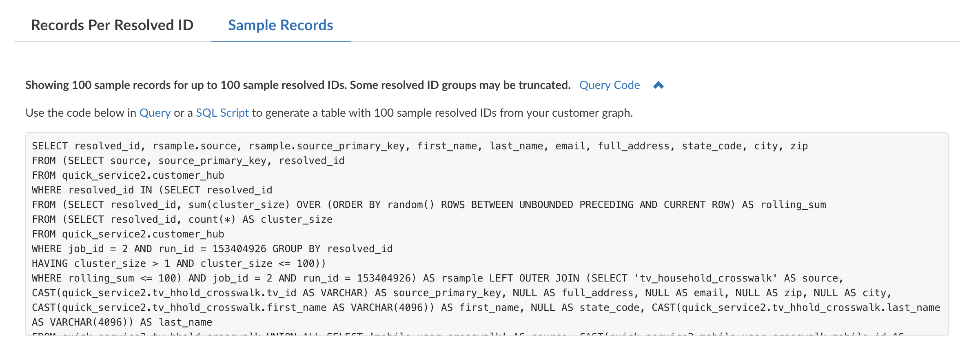Click the 'WHERE resolved_id IN' code line
Viewport: 980px width, 346px height.
pyautogui.click(x=152, y=190)
